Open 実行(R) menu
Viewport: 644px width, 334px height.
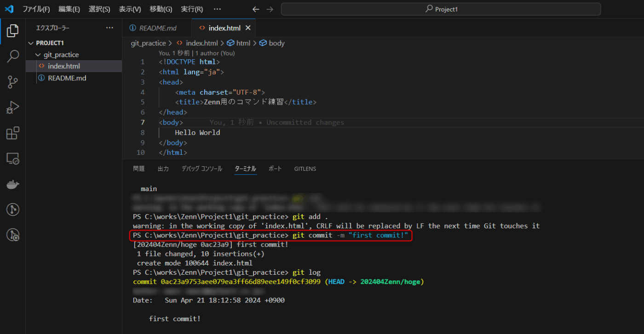[192, 9]
